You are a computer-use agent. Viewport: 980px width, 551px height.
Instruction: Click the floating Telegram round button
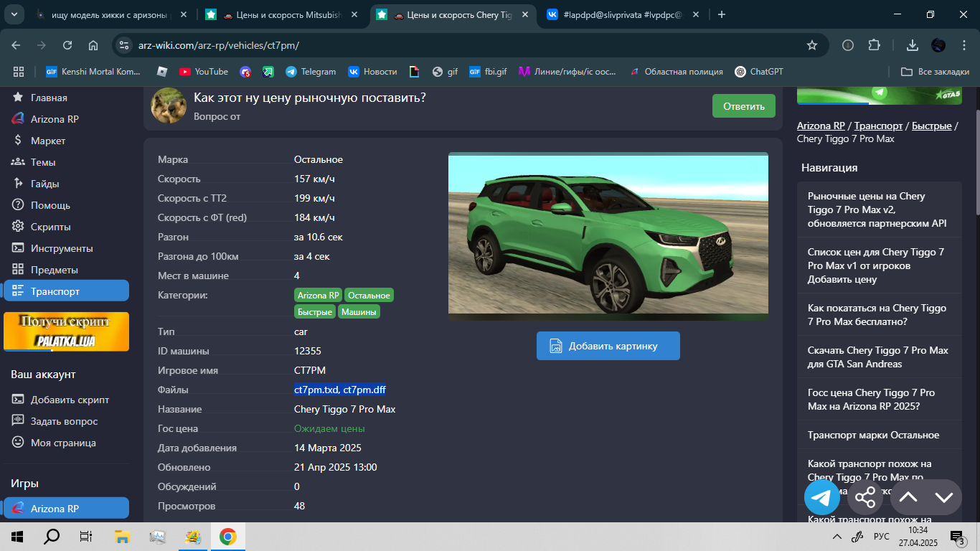(x=822, y=497)
